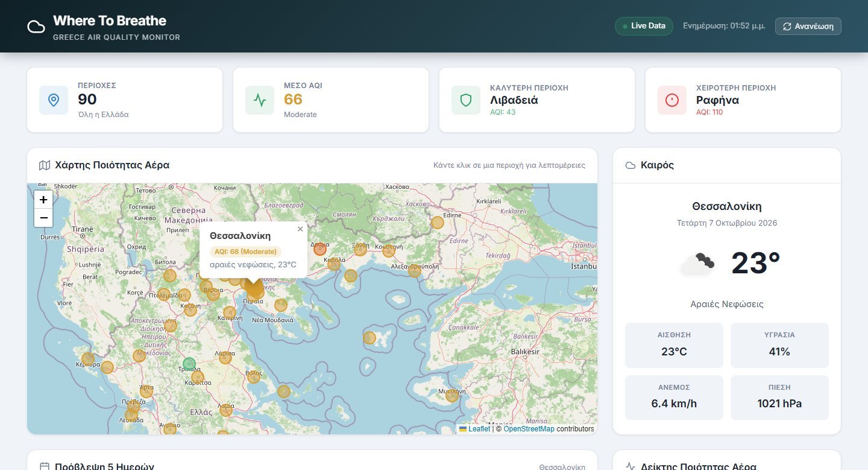Screen dimensions: 868x470
Task: Click the partly cloudy weather icon
Action: pos(697,264)
